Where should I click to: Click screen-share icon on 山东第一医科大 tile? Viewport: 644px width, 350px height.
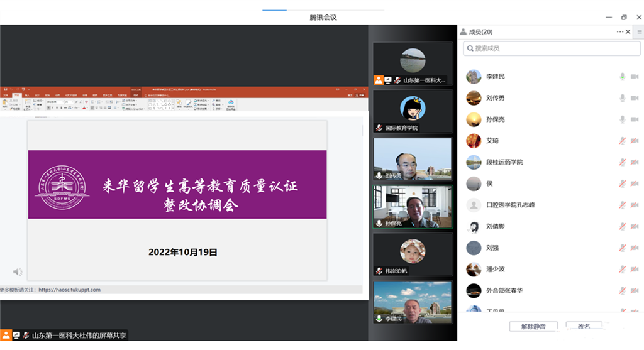[x=387, y=80]
